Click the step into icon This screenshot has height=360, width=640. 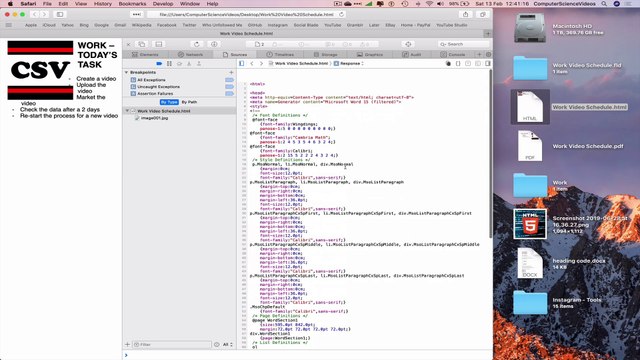(189, 64)
